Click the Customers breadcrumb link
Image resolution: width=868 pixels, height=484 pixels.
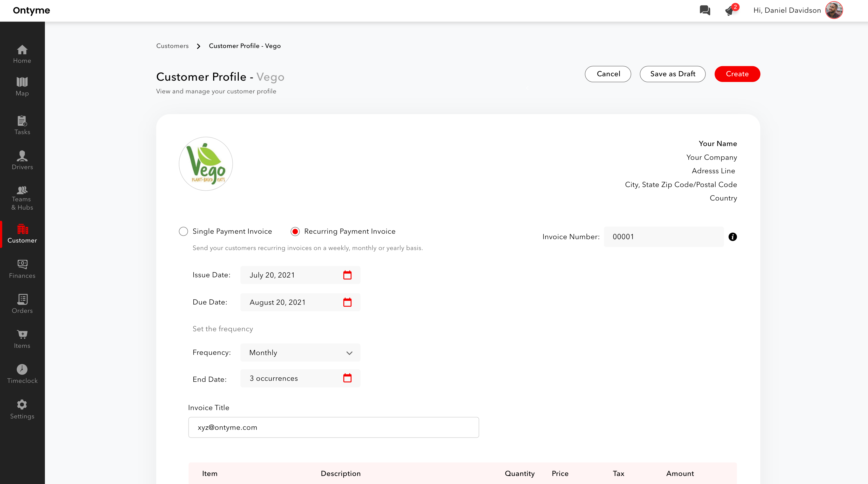pos(172,46)
